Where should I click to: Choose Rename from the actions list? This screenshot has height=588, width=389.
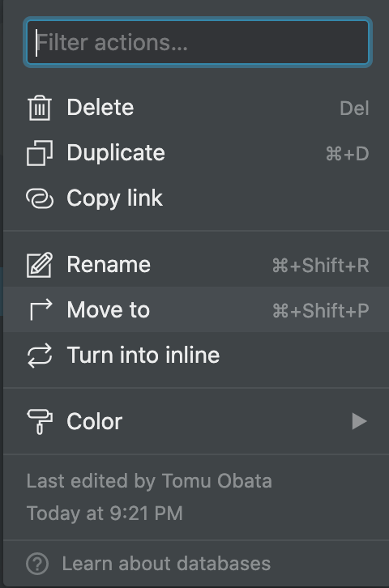tap(196, 265)
